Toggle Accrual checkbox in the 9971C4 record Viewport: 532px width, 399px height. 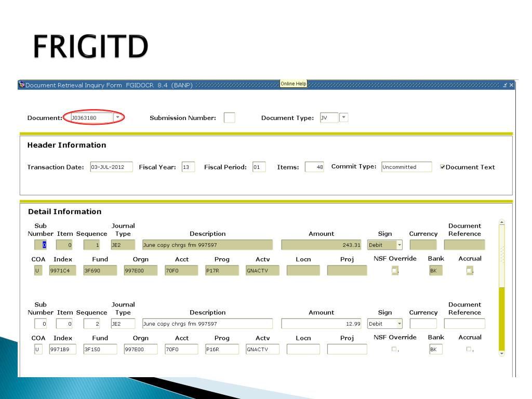[469, 270]
